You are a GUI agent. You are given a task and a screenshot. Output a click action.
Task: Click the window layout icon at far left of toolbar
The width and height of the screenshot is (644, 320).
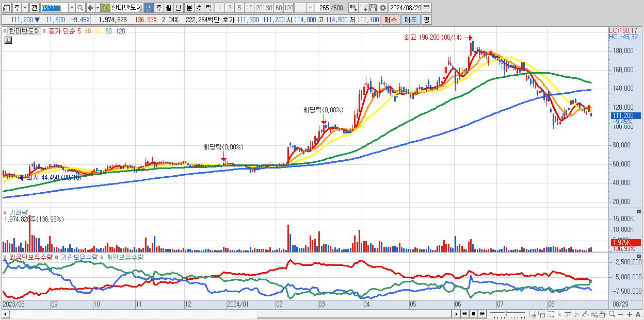[6, 8]
